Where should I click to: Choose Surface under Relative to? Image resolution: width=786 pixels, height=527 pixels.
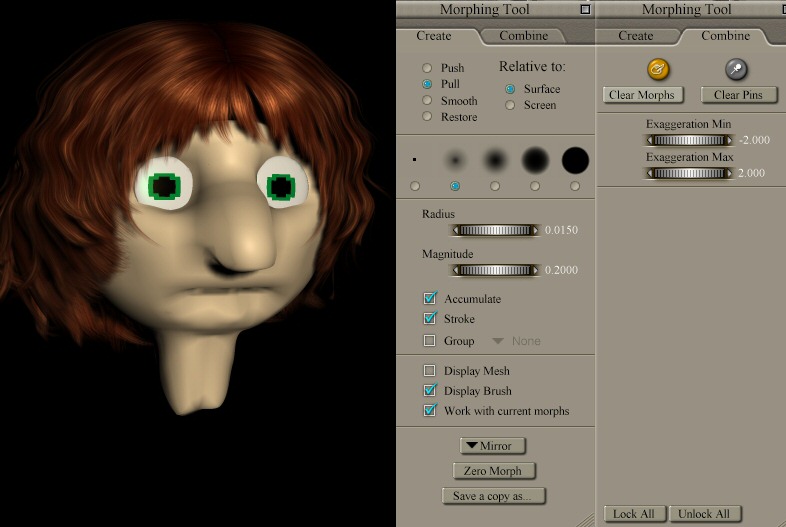(x=510, y=89)
